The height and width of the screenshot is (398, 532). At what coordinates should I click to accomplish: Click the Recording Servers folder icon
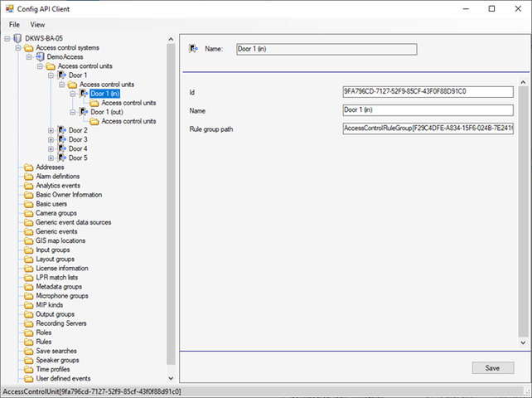click(x=29, y=323)
